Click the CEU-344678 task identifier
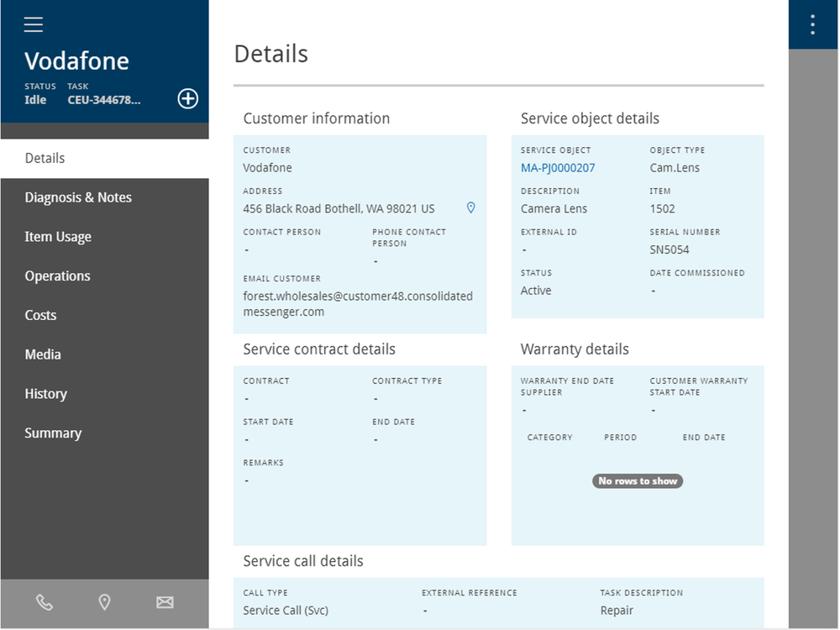This screenshot has width=840, height=630. point(104,100)
